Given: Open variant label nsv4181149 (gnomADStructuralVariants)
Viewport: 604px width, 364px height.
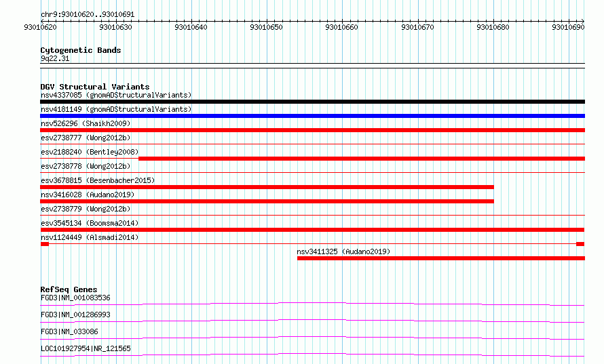Looking at the screenshot, I should point(116,109).
